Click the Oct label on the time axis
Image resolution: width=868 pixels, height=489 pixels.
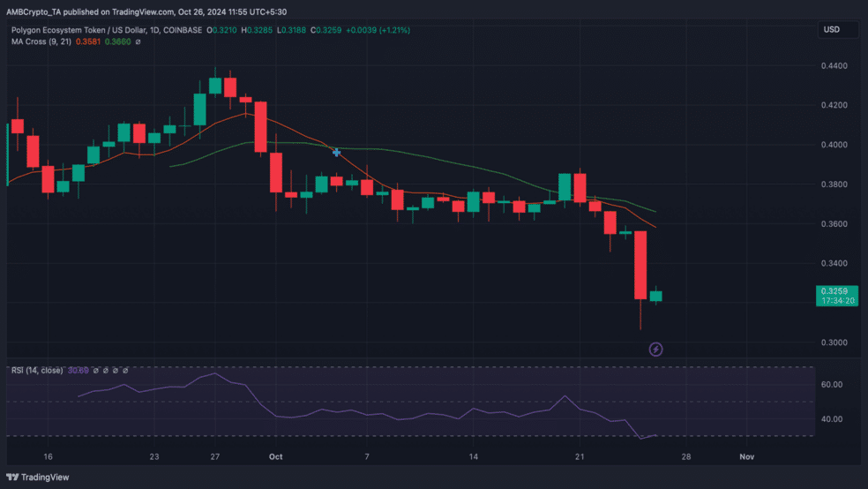[x=276, y=457]
